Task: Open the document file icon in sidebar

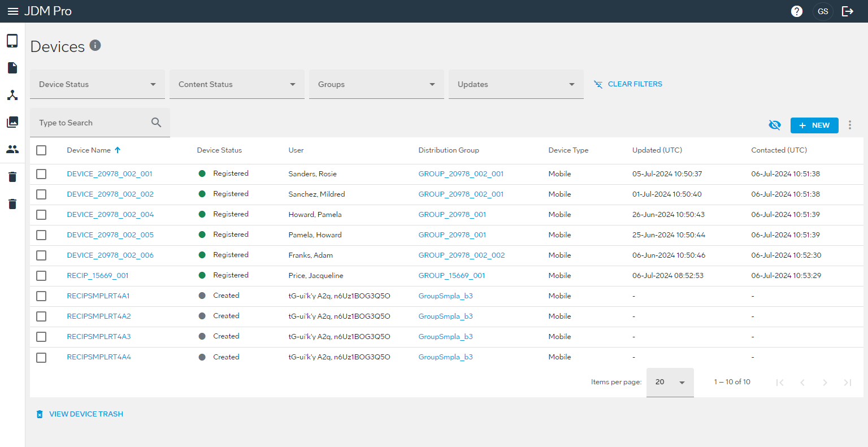Action: 12,68
